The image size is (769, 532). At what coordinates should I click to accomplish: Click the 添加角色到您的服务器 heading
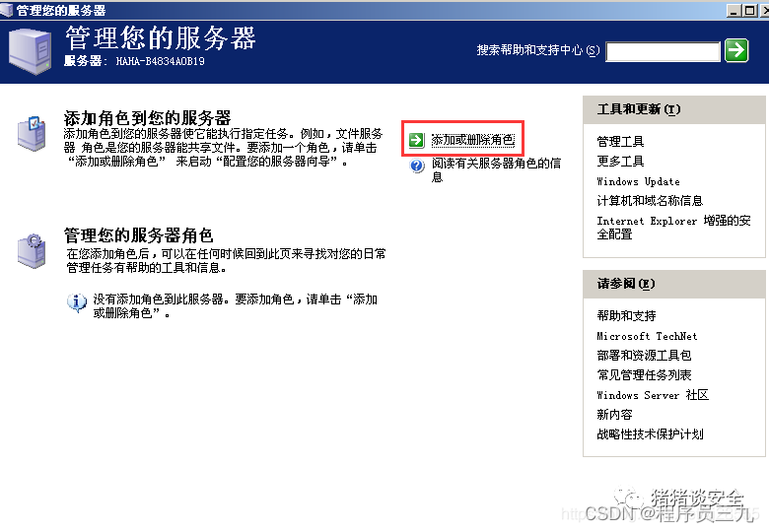click(x=147, y=118)
